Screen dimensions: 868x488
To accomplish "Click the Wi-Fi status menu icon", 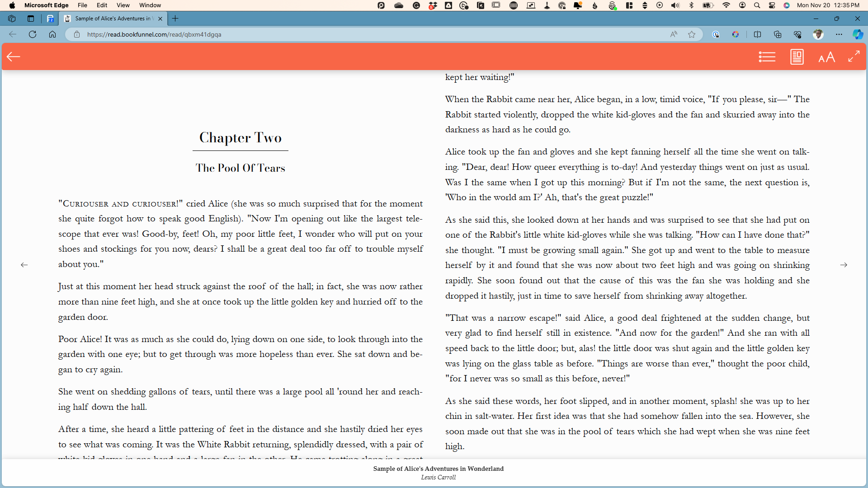I will tap(726, 5).
